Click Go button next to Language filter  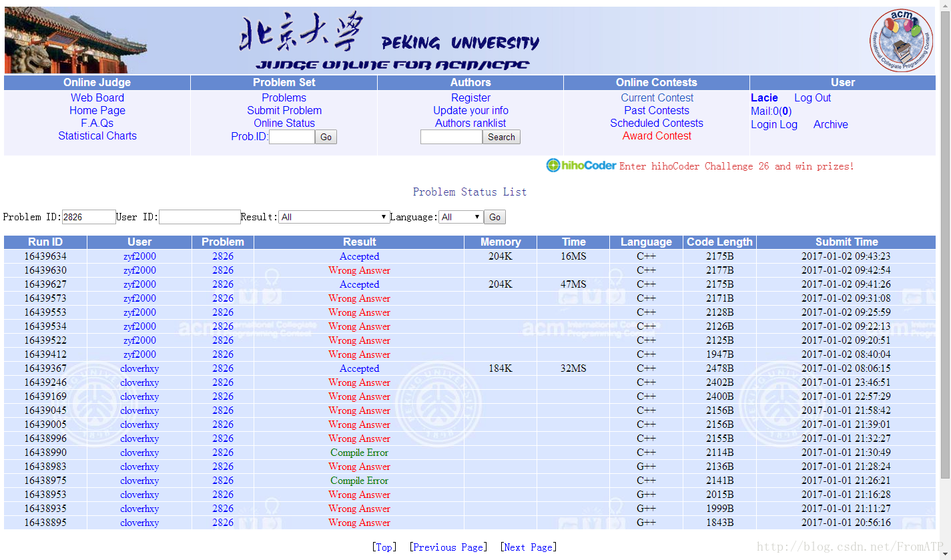click(x=495, y=217)
